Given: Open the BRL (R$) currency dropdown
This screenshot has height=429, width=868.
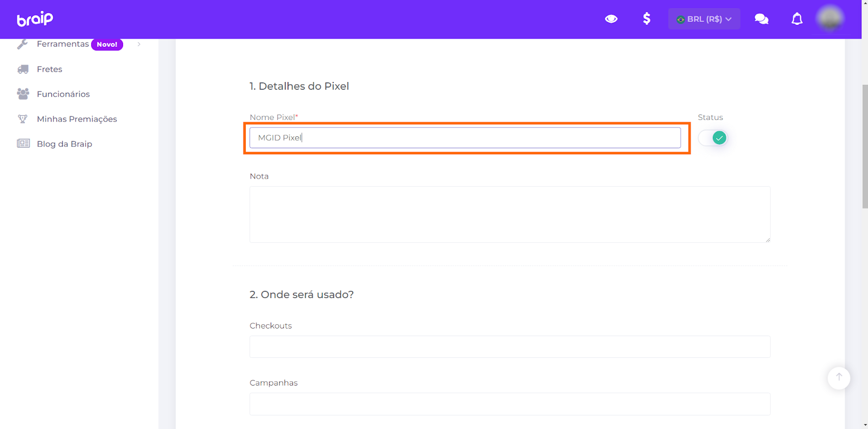Looking at the screenshot, I should click(704, 19).
